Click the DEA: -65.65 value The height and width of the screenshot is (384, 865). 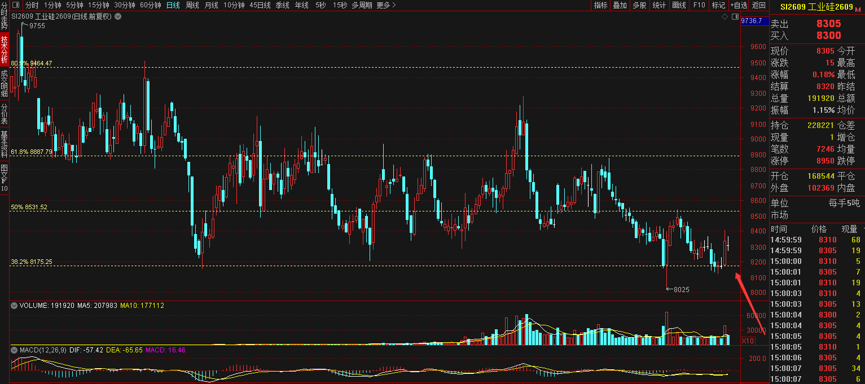click(125, 350)
